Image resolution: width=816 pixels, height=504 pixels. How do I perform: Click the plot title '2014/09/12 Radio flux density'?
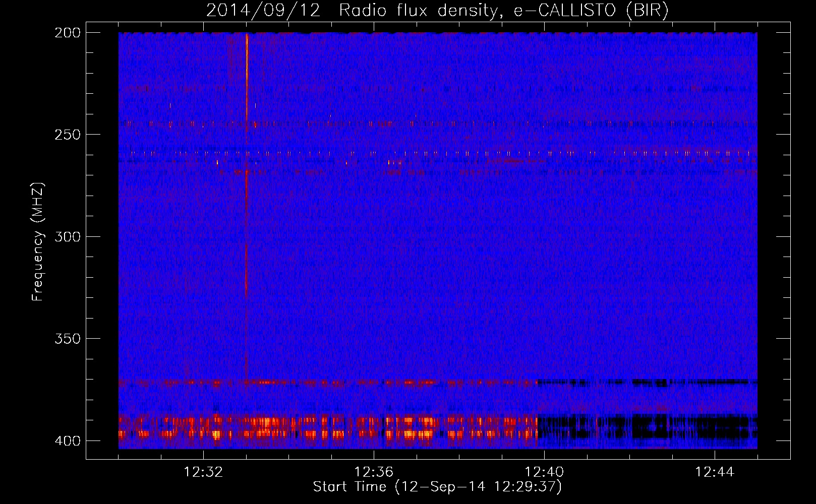pyautogui.click(x=437, y=10)
